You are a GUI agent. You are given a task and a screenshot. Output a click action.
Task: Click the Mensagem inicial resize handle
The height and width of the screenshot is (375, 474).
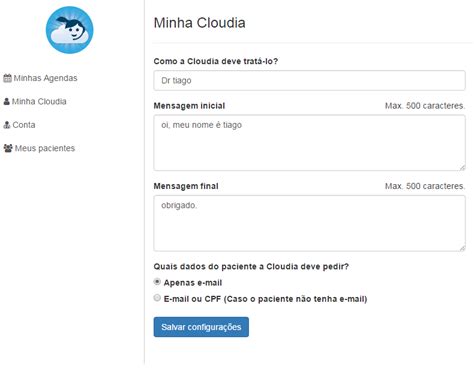point(462,167)
